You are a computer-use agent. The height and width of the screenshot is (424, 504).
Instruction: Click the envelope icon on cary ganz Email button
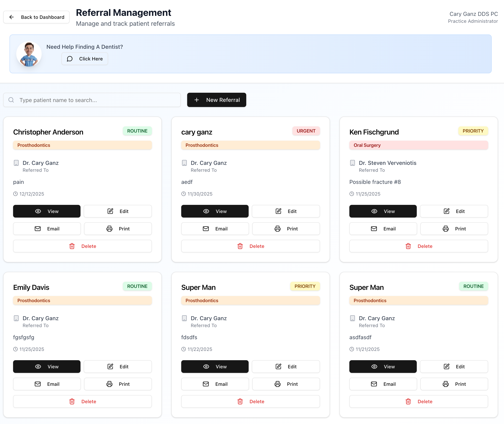(206, 229)
